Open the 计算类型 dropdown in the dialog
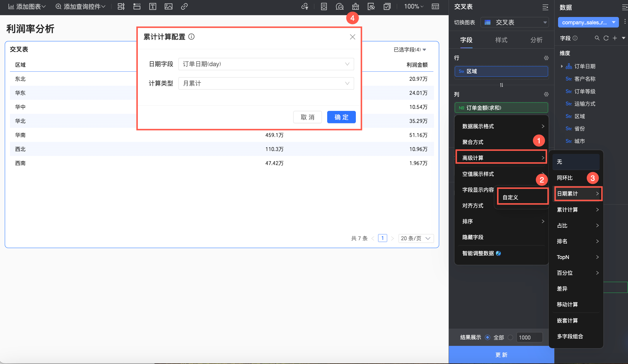Image resolution: width=628 pixels, height=364 pixels. click(266, 83)
